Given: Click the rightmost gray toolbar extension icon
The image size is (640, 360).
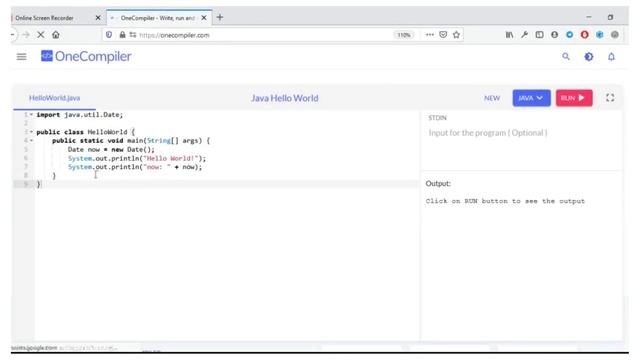Looking at the screenshot, I should coord(615,35).
